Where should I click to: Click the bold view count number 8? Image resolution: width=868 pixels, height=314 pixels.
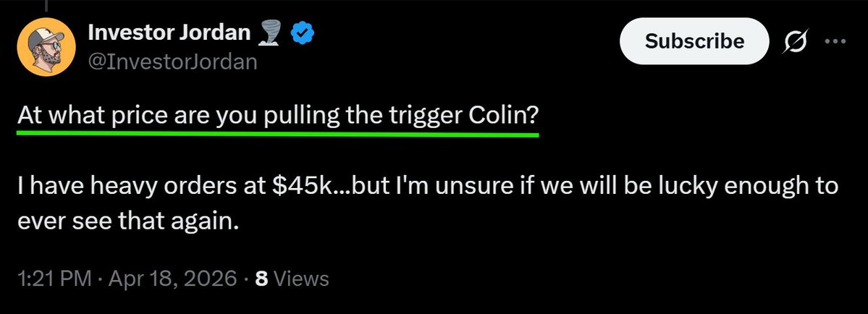(x=262, y=278)
